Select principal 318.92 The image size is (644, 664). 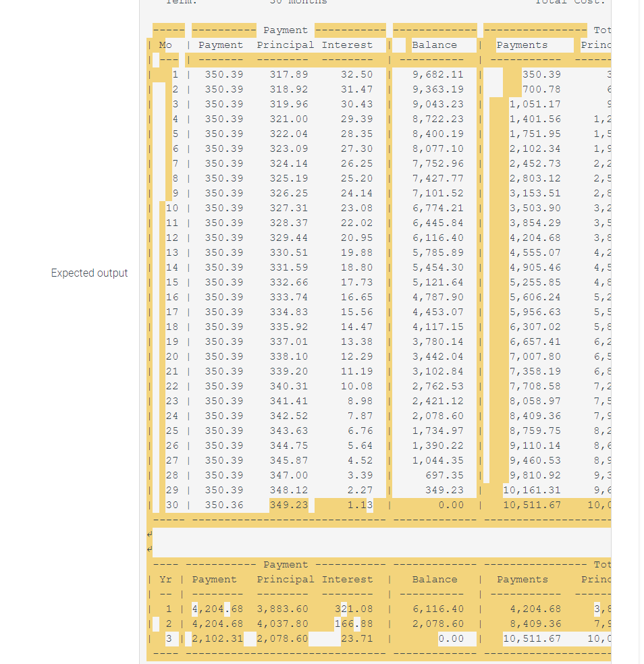point(288,89)
